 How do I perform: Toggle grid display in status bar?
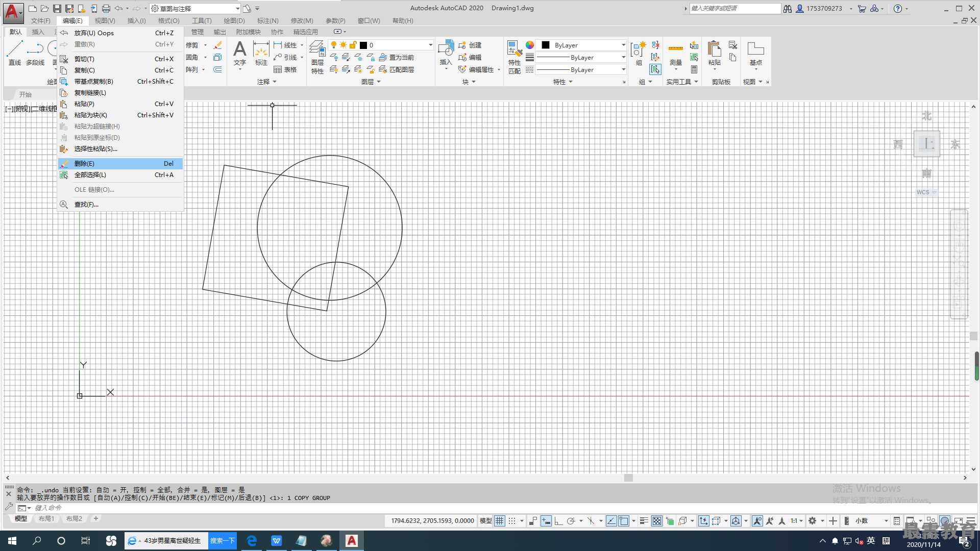[500, 521]
